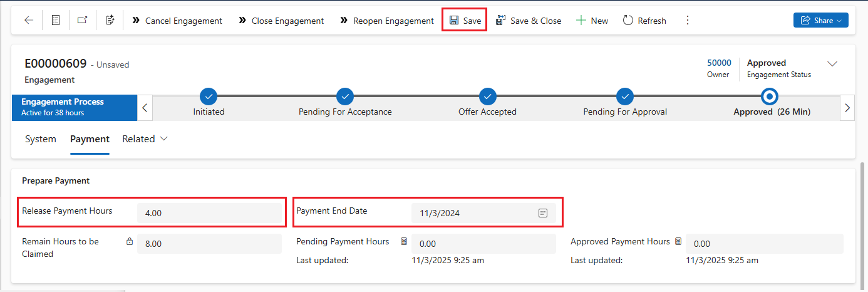Open the calendar picker for Payment End Date

coord(543,213)
